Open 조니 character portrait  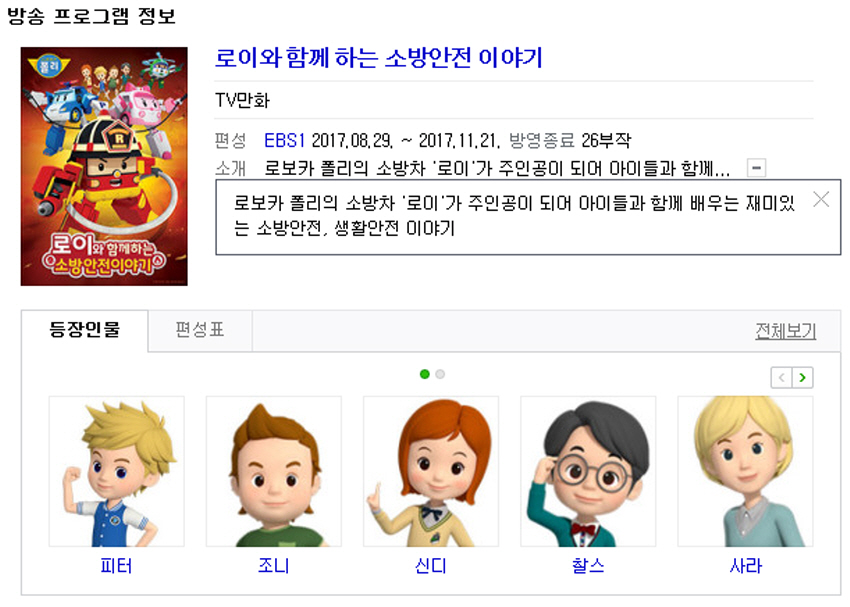tap(274, 471)
